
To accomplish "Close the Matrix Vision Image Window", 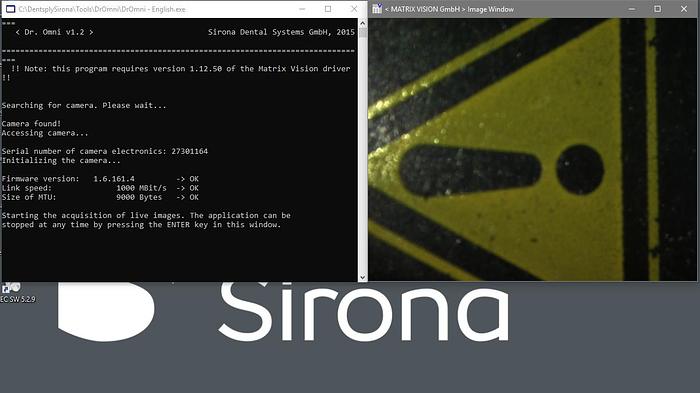I will click(x=684, y=9).
